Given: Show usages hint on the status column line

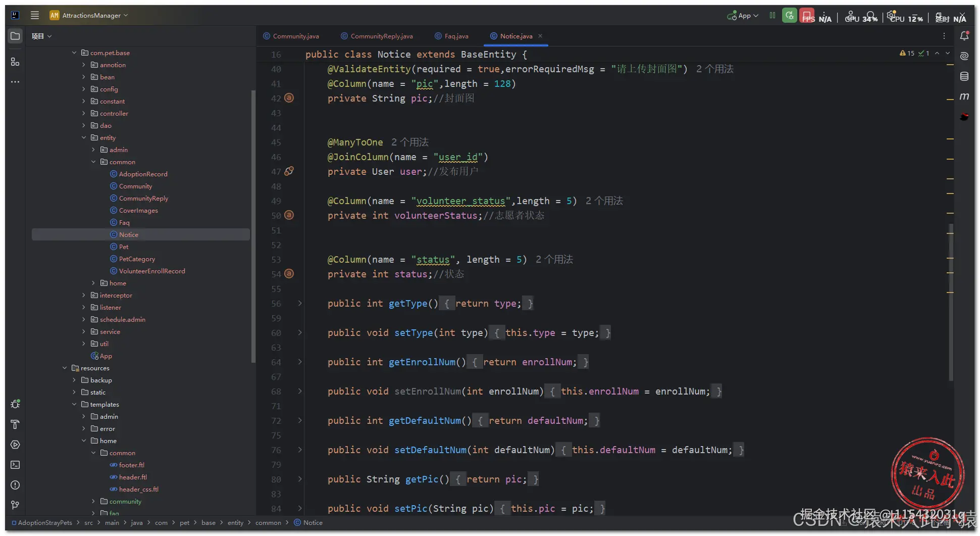Looking at the screenshot, I should [x=554, y=260].
